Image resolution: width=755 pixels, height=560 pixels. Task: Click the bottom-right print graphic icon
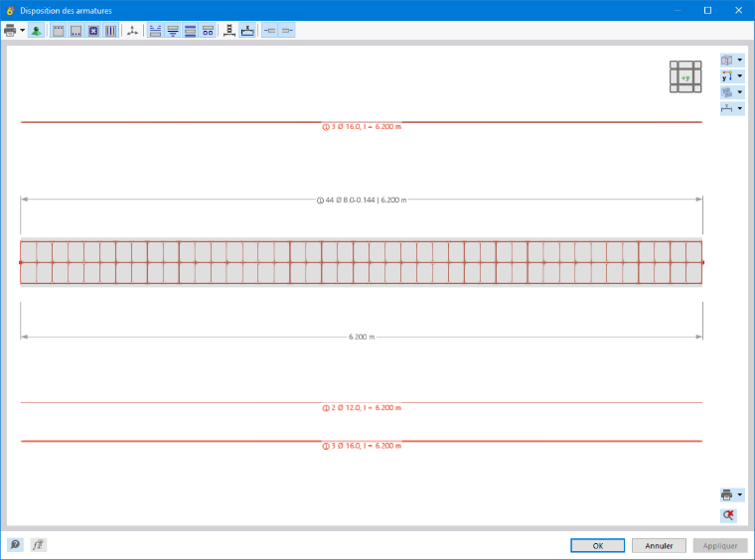click(726, 494)
